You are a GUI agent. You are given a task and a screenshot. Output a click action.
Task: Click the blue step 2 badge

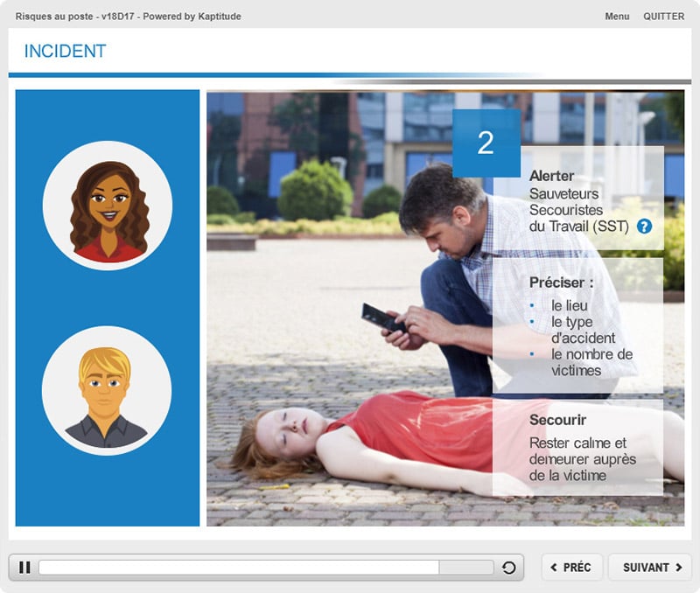click(486, 143)
